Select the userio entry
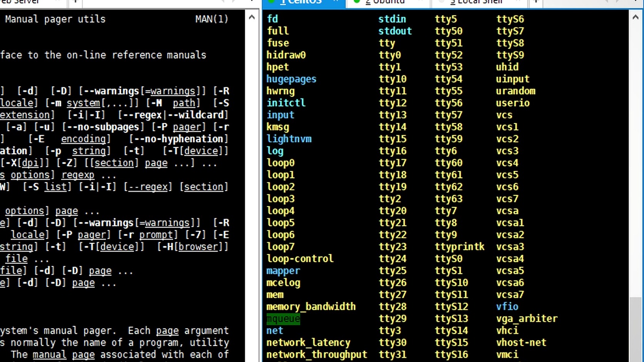The height and width of the screenshot is (362, 644). point(512,103)
